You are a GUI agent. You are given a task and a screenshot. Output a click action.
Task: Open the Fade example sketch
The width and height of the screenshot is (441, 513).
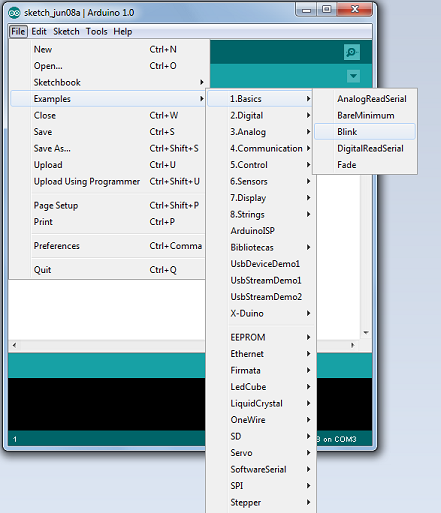(365, 165)
